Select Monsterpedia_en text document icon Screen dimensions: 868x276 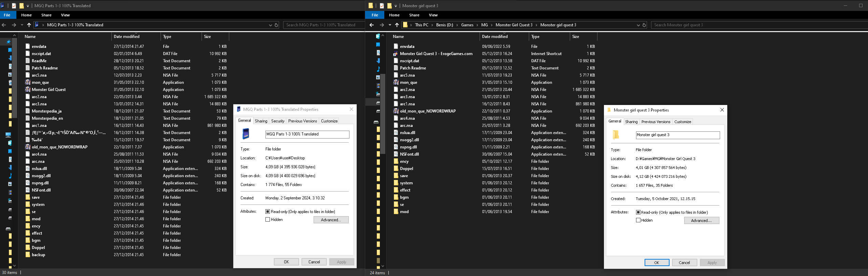(x=28, y=118)
